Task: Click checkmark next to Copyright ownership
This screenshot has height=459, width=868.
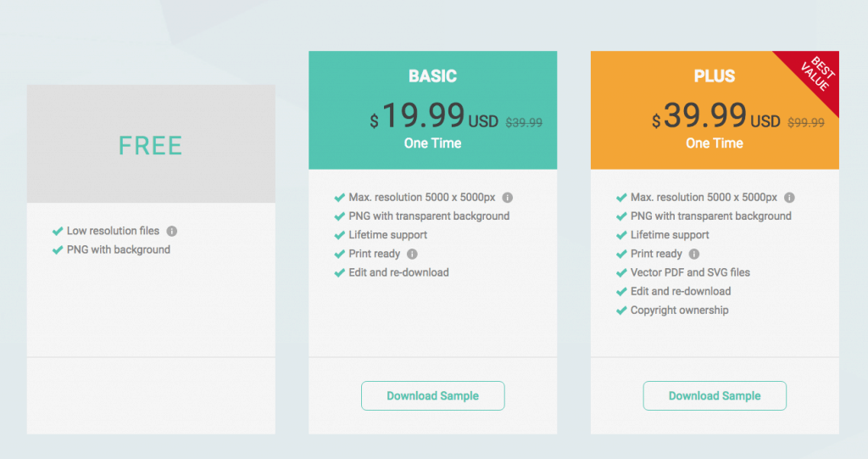Action: [621, 311]
